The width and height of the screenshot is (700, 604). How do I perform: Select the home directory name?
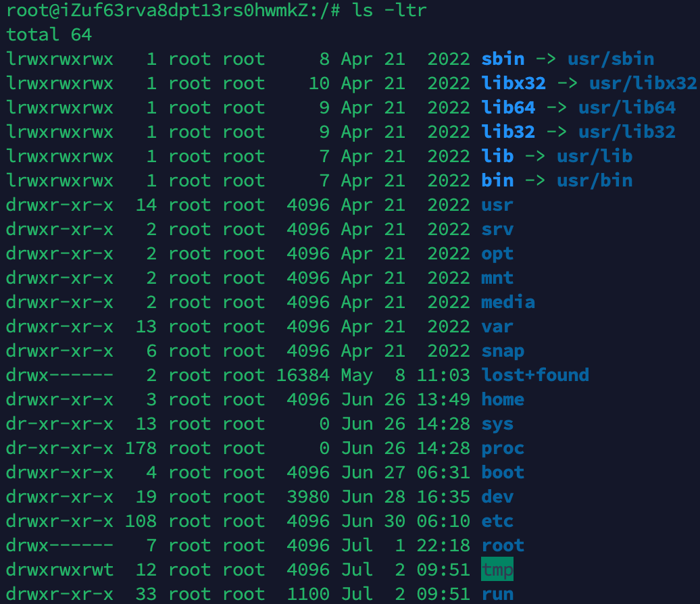(x=503, y=399)
